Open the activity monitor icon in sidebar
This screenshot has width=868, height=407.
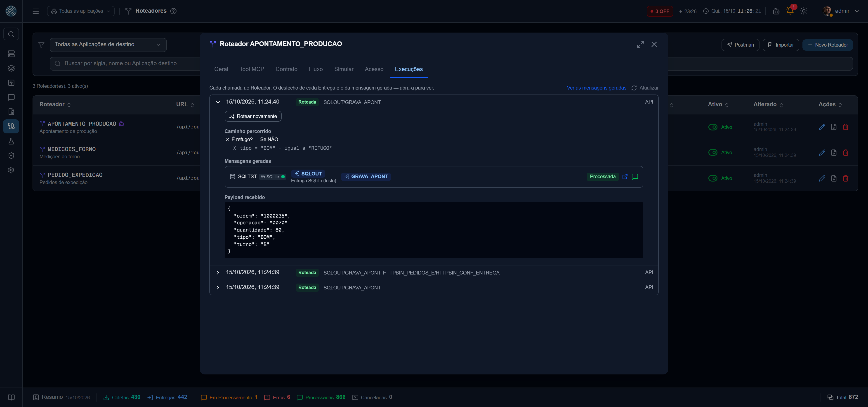[11, 83]
